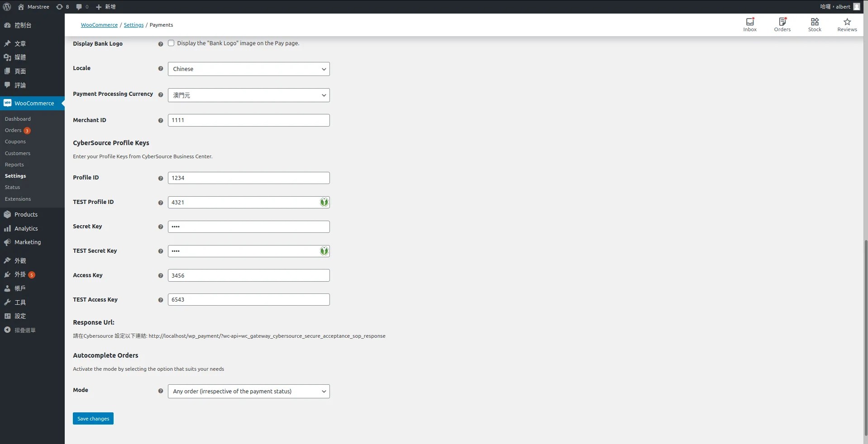
Task: Click into the TEST Access Key field
Action: coord(248,299)
